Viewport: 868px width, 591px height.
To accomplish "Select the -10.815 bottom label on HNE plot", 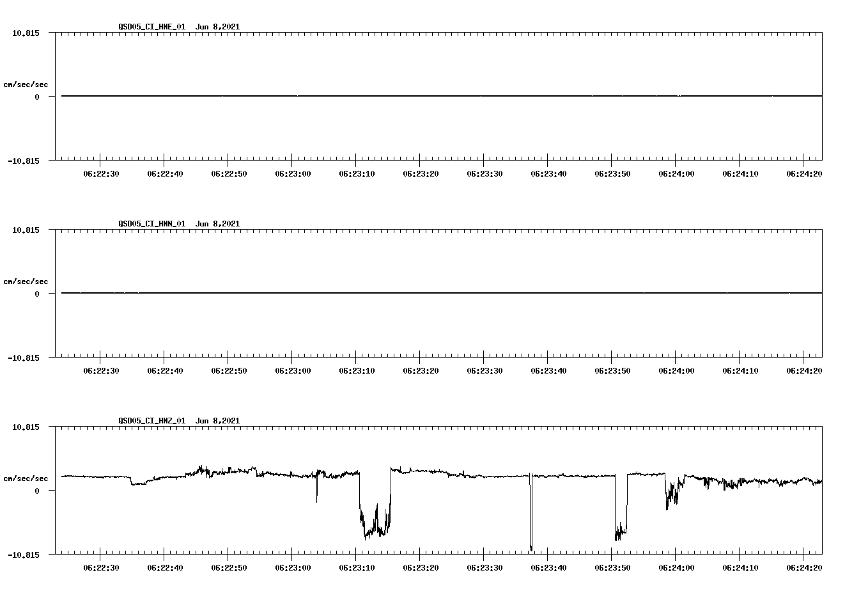I will point(24,161).
